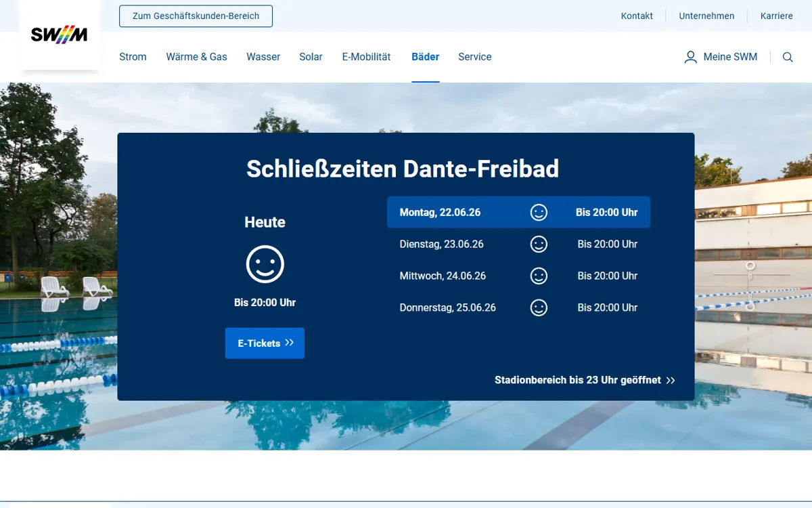Click smiley icon in Dienstag row
This screenshot has width=812, height=508.
tap(539, 244)
